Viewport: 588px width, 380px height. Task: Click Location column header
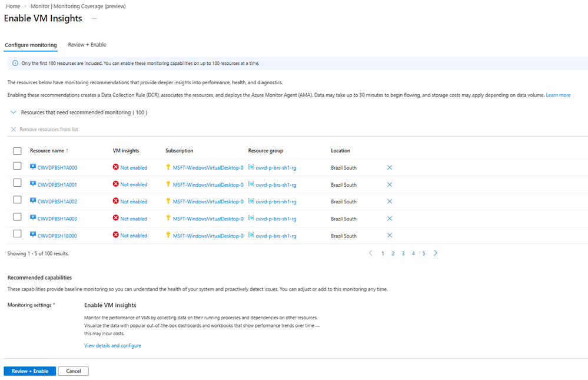(x=341, y=151)
